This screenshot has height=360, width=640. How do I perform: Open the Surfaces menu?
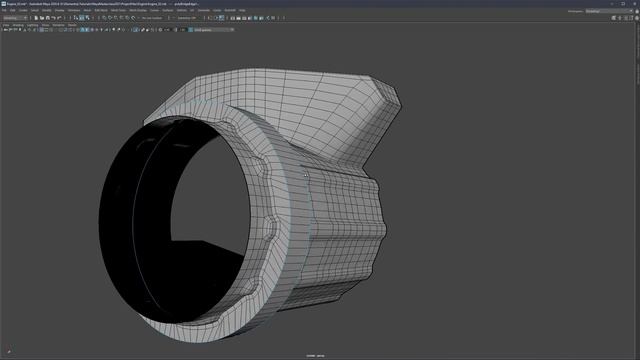168,10
